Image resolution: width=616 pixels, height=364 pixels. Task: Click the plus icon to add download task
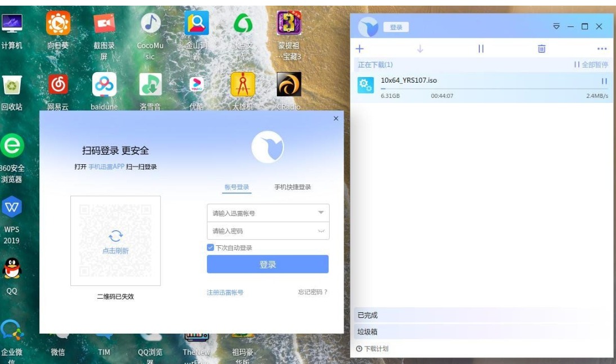(359, 49)
